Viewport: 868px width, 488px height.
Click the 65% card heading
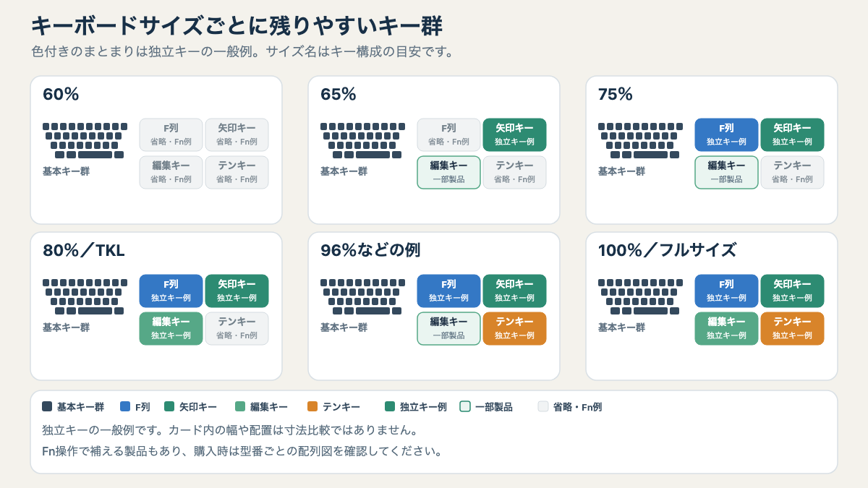(x=339, y=94)
